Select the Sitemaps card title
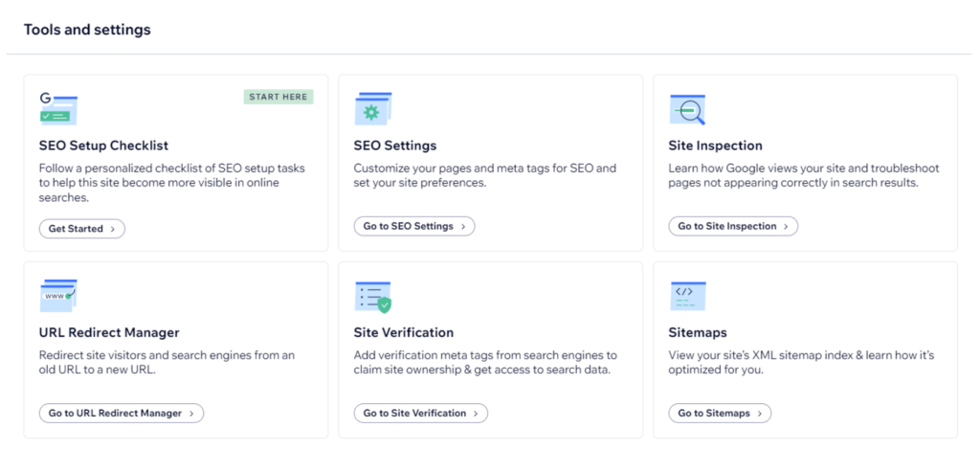 pos(698,332)
